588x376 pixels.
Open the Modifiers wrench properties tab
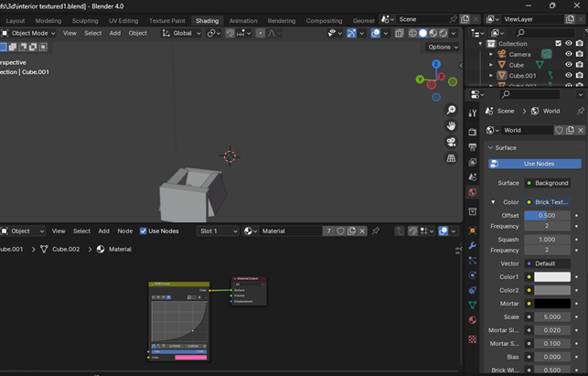point(472,246)
